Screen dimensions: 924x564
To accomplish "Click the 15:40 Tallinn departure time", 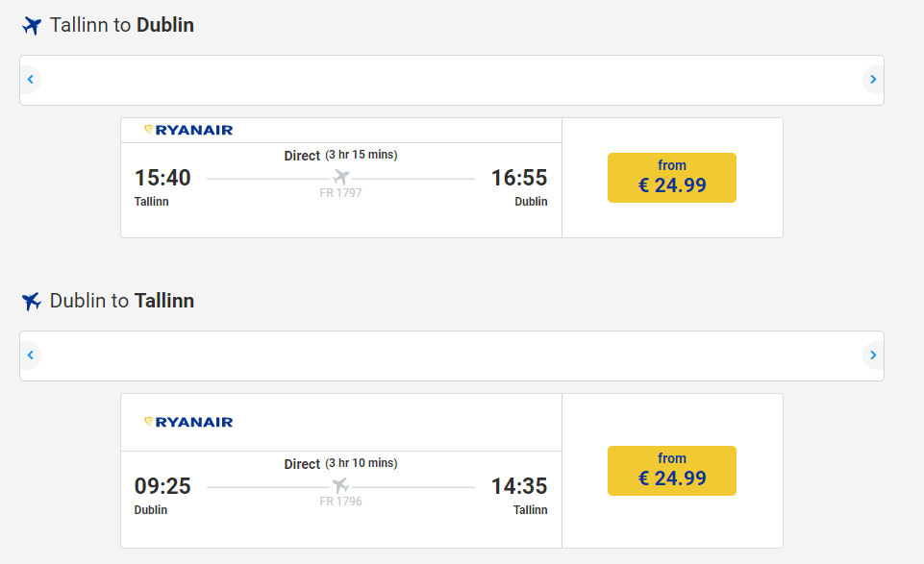I will [162, 178].
